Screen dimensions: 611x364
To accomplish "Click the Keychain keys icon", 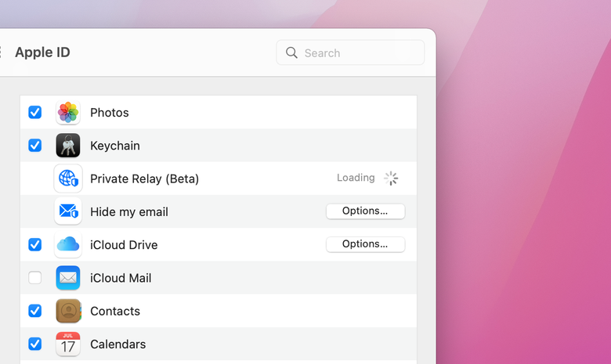I will pyautogui.click(x=68, y=146).
